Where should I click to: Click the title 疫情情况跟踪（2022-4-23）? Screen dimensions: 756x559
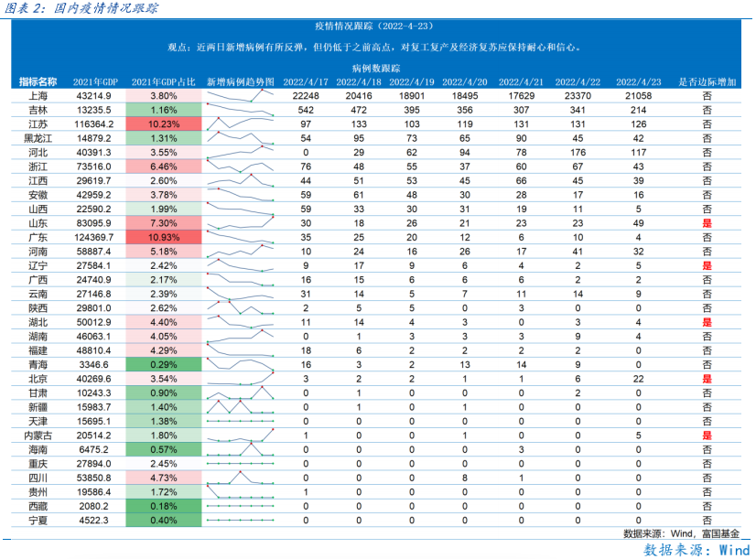tap(374, 26)
